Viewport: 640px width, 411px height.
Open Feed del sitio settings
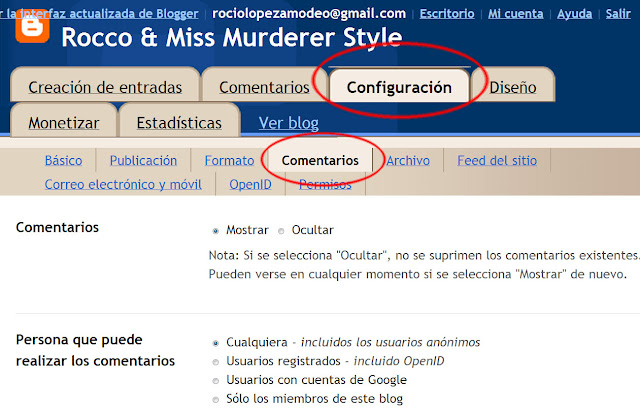click(496, 160)
